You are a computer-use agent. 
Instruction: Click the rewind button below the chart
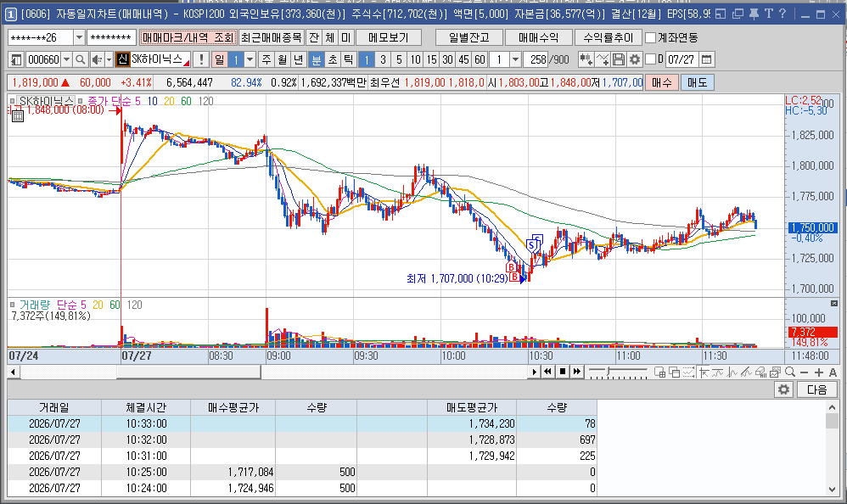[547, 372]
